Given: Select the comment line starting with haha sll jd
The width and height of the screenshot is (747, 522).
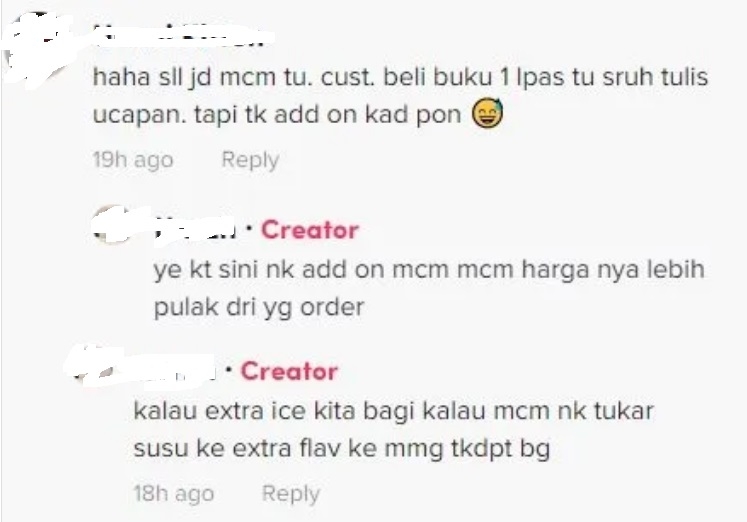Looking at the screenshot, I should coord(400,77).
